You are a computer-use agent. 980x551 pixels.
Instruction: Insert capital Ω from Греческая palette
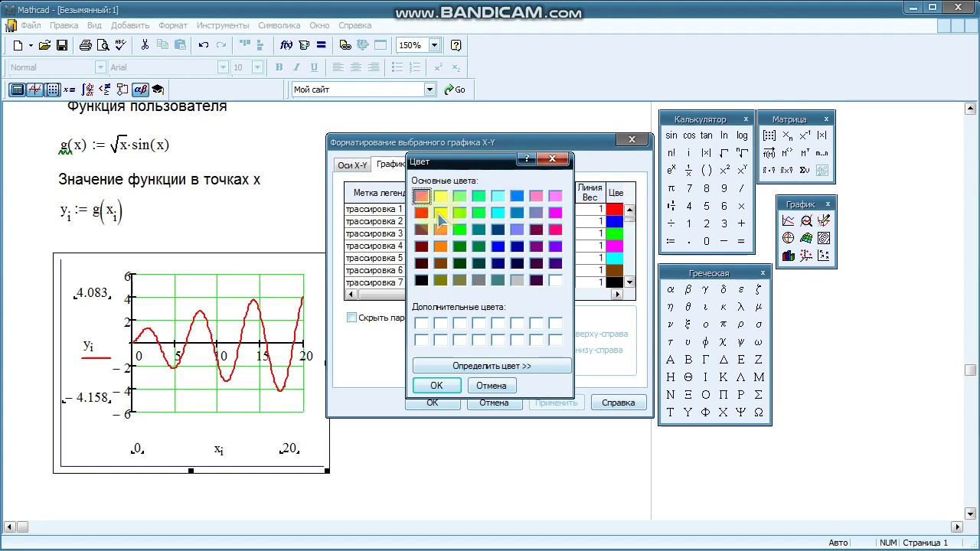pyautogui.click(x=759, y=412)
